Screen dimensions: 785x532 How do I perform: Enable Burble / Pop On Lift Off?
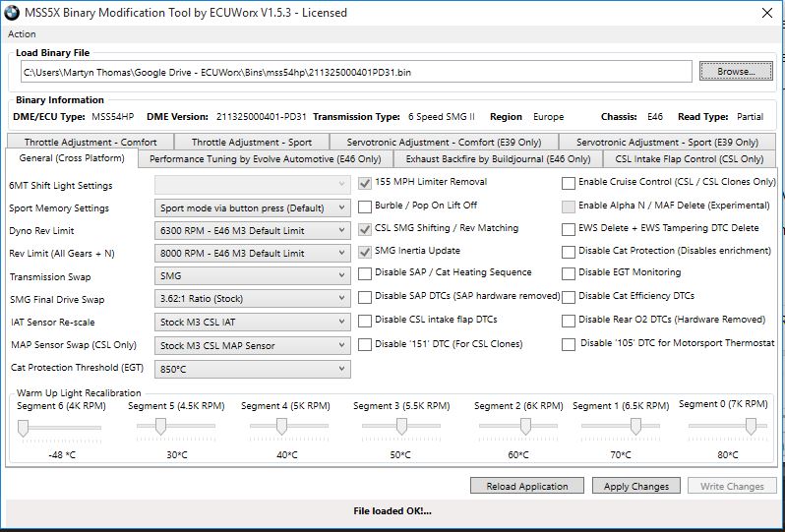[365, 206]
